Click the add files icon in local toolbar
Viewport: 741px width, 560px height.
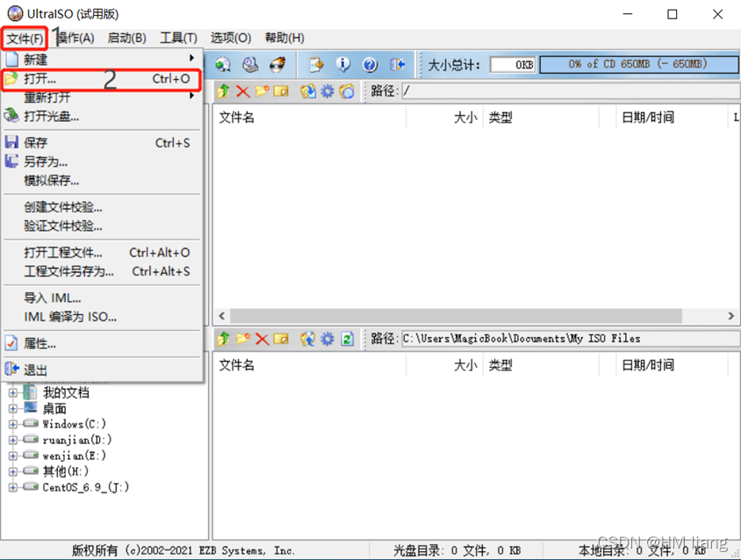click(307, 338)
